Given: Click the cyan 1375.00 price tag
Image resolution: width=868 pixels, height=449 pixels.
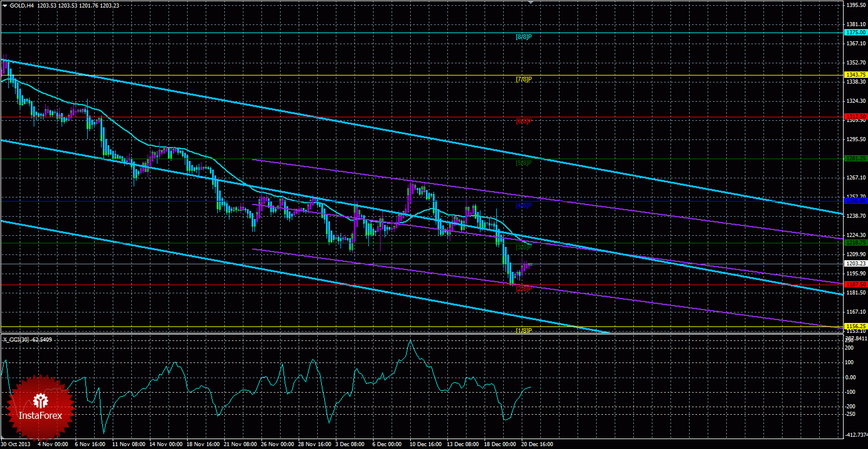Looking at the screenshot, I should coord(855,33).
